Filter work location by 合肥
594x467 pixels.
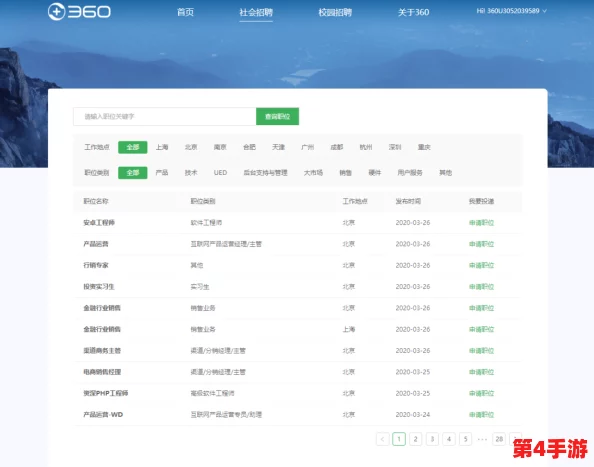(x=249, y=147)
